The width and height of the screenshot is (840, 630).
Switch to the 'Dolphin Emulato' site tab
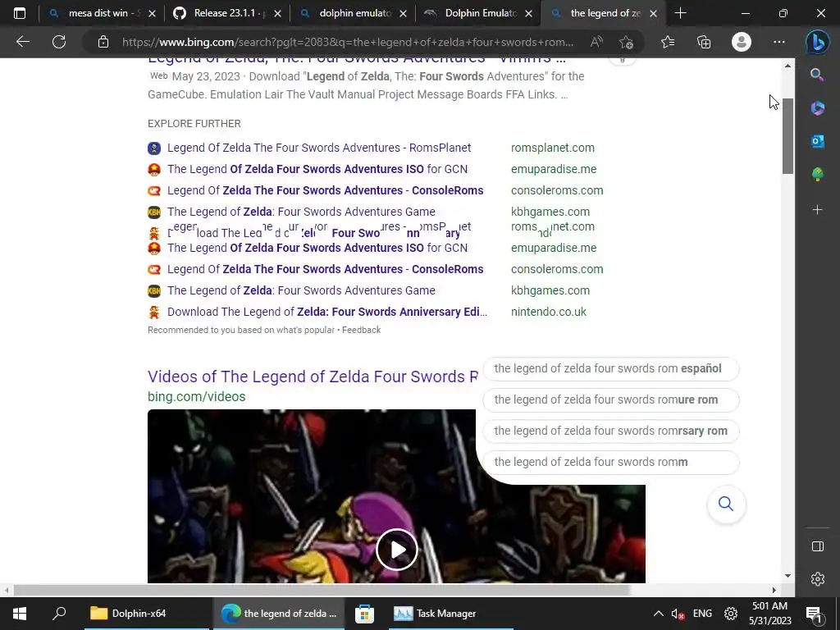[x=478, y=13]
